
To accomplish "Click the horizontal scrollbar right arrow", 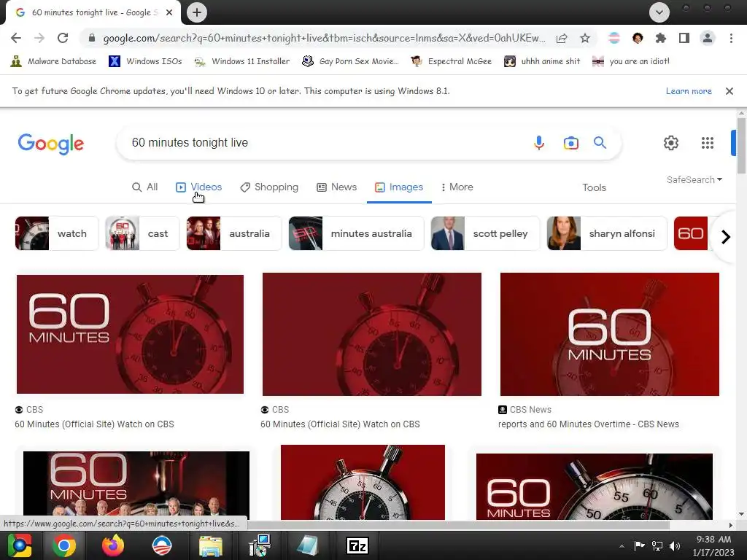I will [731, 525].
